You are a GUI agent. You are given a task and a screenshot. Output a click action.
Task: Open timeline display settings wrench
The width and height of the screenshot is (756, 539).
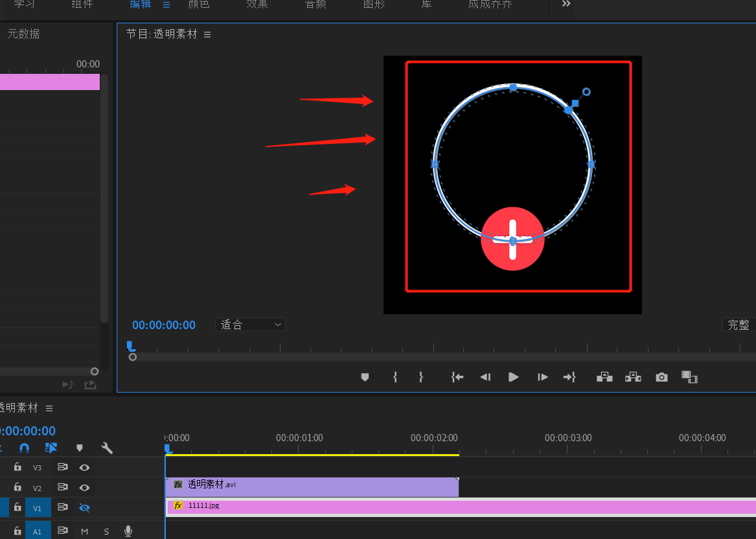(x=107, y=448)
